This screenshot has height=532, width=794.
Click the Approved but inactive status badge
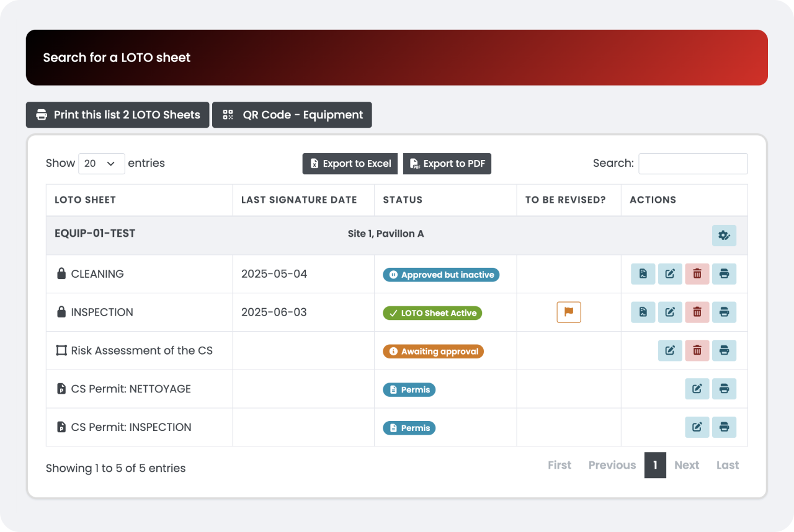pyautogui.click(x=441, y=275)
